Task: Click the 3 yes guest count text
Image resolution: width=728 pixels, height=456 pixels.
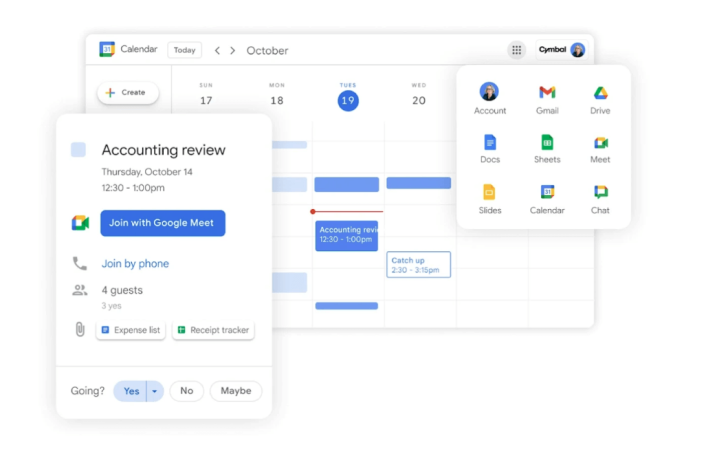Action: tap(111, 306)
